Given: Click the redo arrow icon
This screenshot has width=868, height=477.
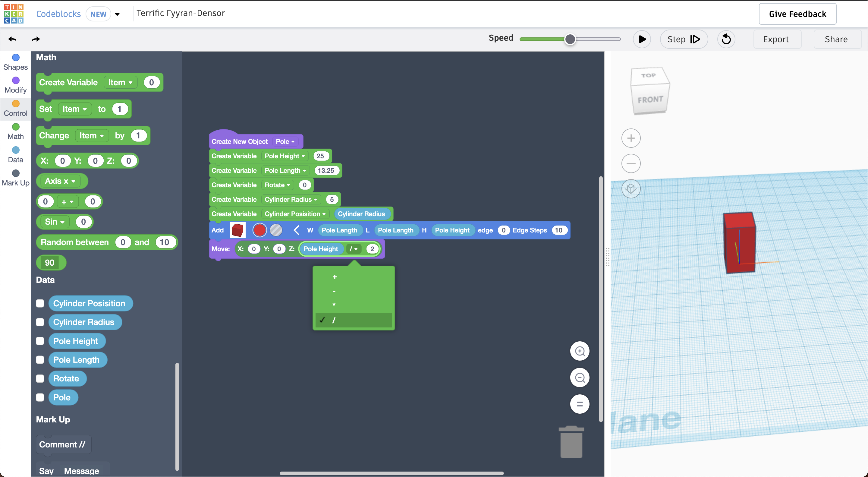Looking at the screenshot, I should [36, 39].
